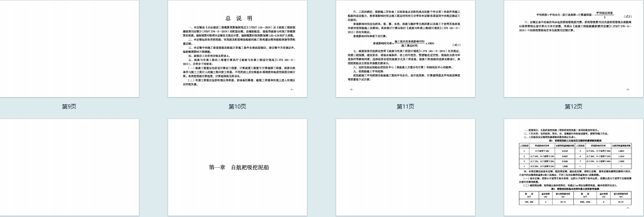644x217 pixels.
Task: Click the 第11页 page label
Action: pos(405,107)
